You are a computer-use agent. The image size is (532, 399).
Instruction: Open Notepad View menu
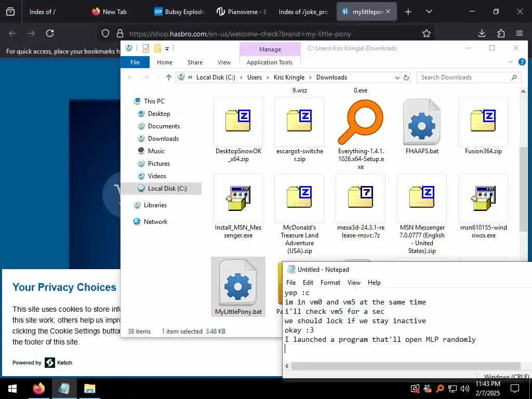[x=353, y=282]
